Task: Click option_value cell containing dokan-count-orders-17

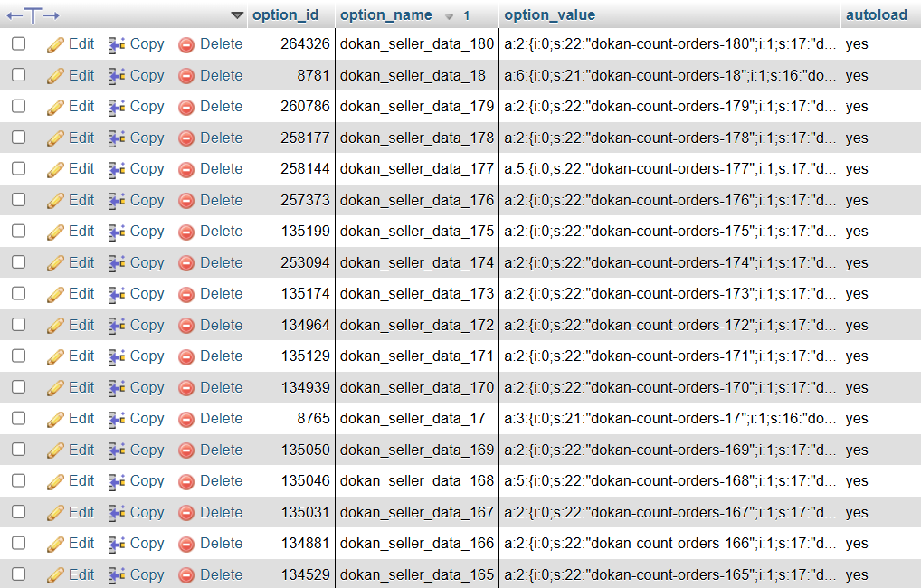Action: (x=669, y=418)
